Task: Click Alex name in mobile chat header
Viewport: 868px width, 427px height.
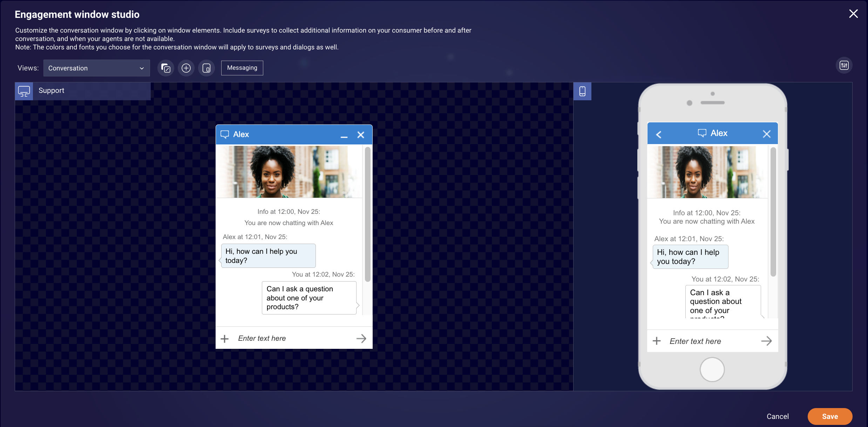Action: 719,133
